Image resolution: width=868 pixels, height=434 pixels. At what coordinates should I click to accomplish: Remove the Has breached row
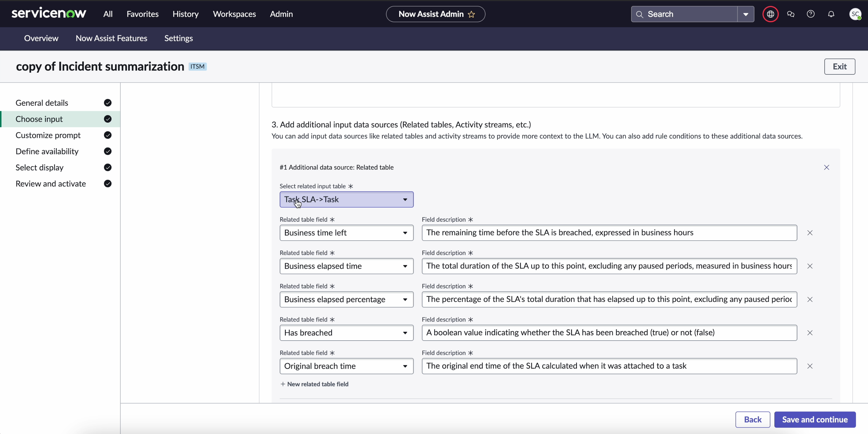(x=810, y=333)
